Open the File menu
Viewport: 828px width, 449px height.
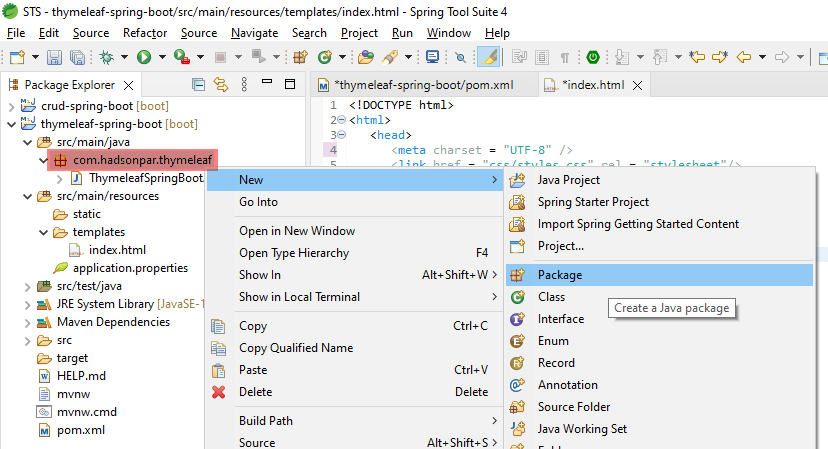[16, 33]
